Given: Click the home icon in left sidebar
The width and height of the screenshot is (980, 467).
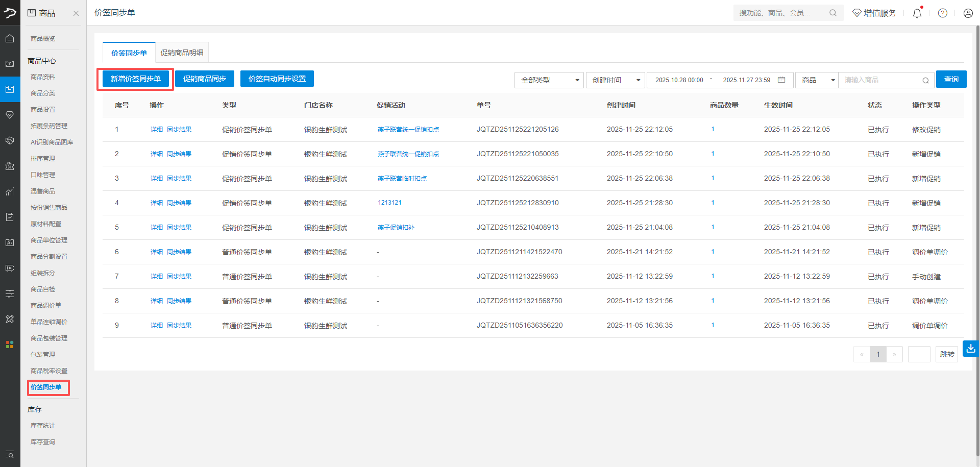Looking at the screenshot, I should pos(10,38).
